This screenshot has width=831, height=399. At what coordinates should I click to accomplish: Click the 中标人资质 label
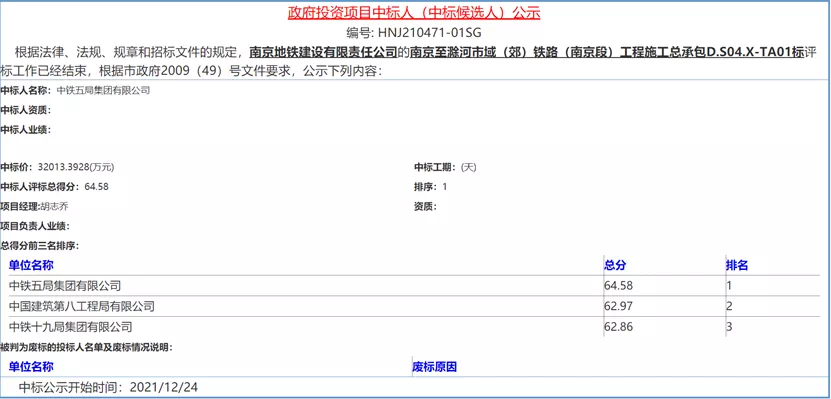tap(26, 110)
